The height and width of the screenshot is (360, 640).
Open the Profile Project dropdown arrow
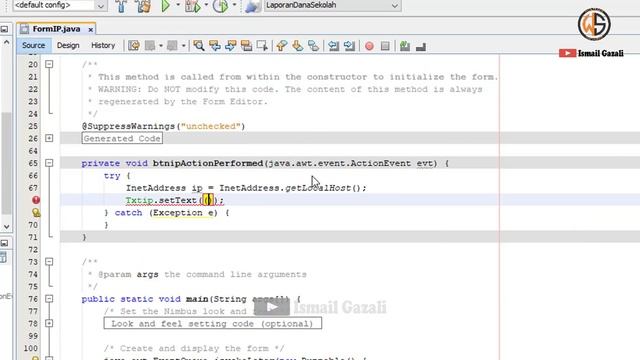234,5
